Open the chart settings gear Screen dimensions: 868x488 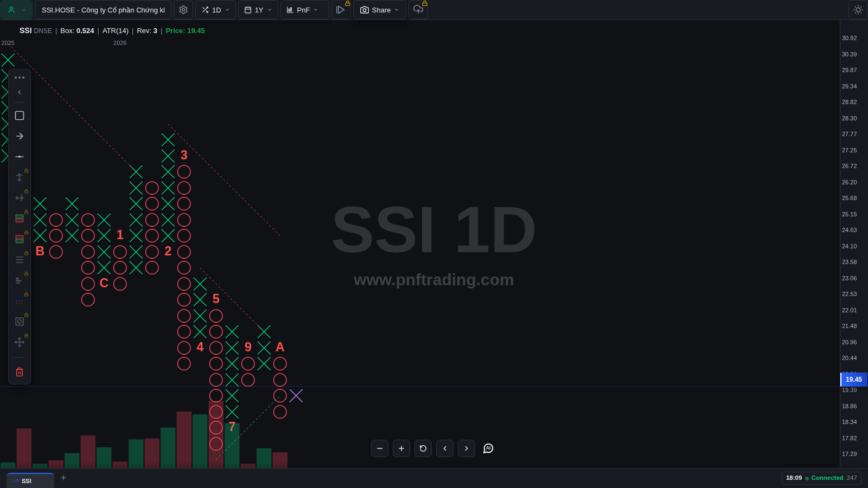click(x=183, y=10)
